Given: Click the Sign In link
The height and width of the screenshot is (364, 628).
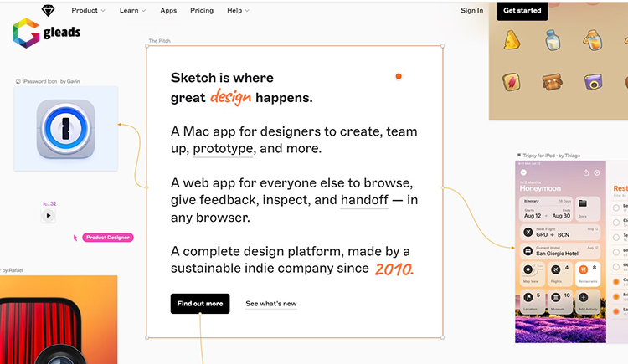Looking at the screenshot, I should point(471,11).
